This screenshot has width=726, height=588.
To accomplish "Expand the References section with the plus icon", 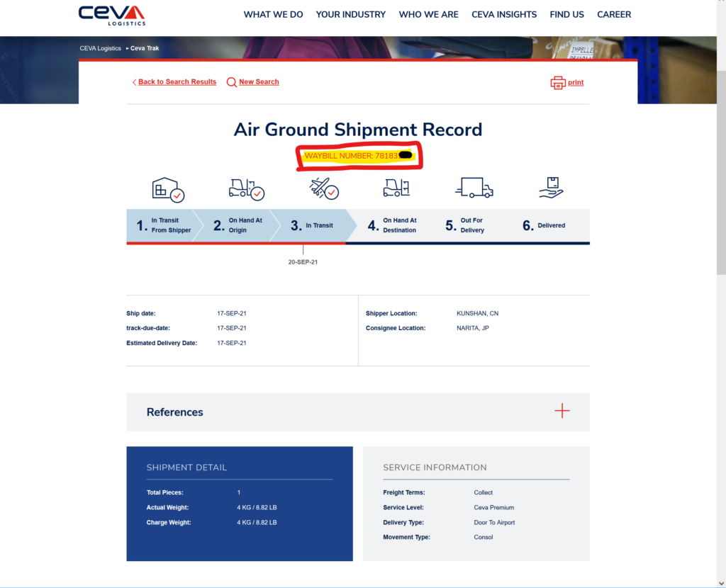I will (x=562, y=410).
